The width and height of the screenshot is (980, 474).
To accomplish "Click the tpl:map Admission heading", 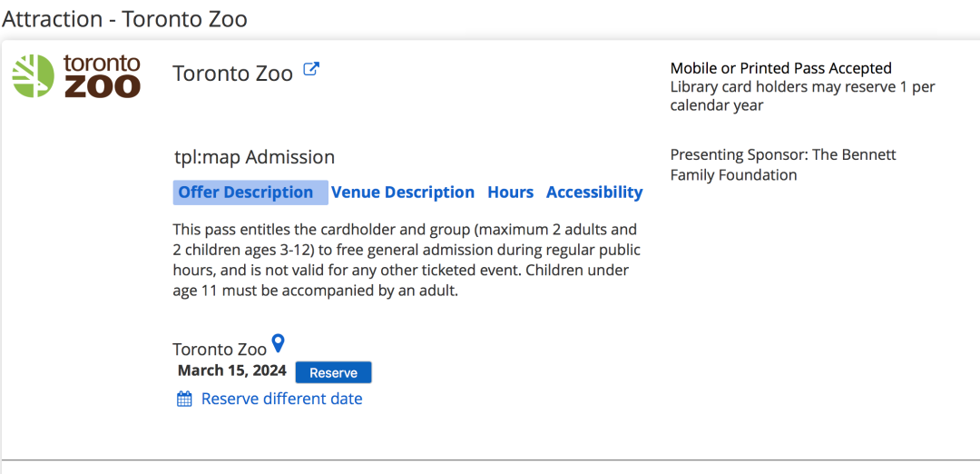I will pyautogui.click(x=254, y=157).
